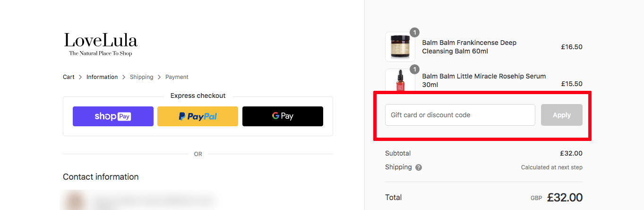
Task: Jump to the Shipping breadcrumb step
Action: coord(142,77)
